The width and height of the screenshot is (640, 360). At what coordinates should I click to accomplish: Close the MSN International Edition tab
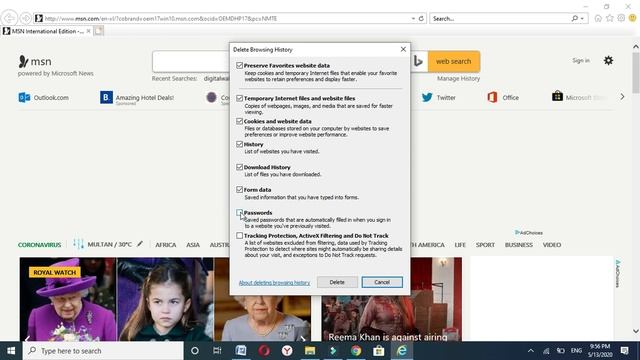click(89, 31)
